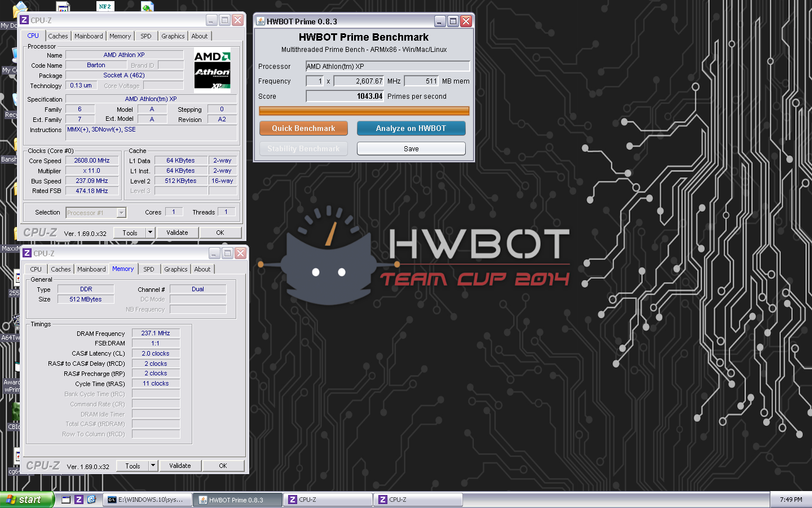Viewport: 812px width, 508px height.
Task: Open Graphics tab in the Memory CPU-Z window
Action: [176, 269]
